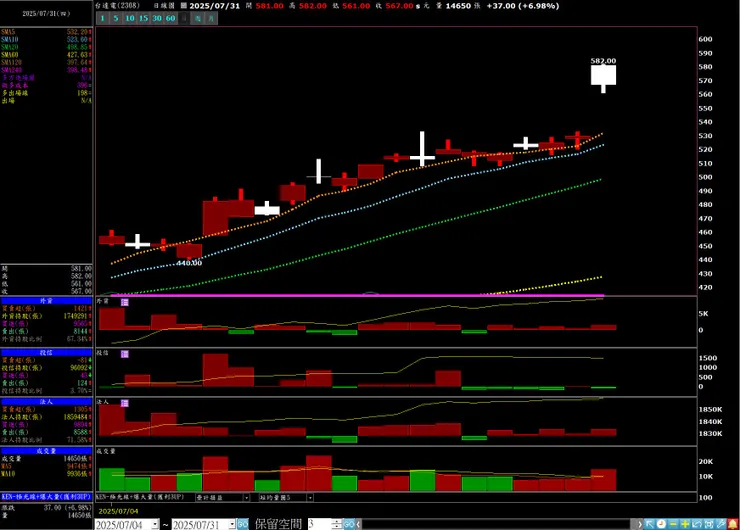Click the SMA60 legend row

(x=46, y=55)
